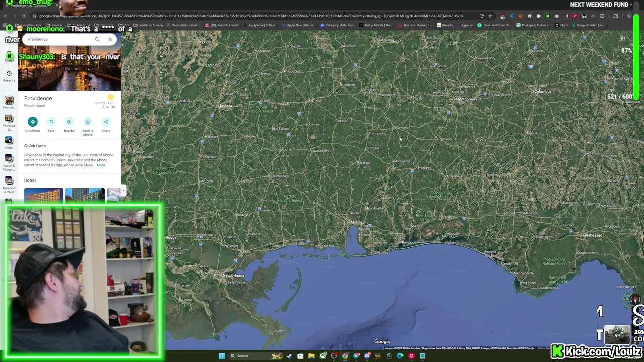Image resolution: width=644 pixels, height=362 pixels.
Task: Click the Montgomery city label on map
Action: (x=466, y=99)
